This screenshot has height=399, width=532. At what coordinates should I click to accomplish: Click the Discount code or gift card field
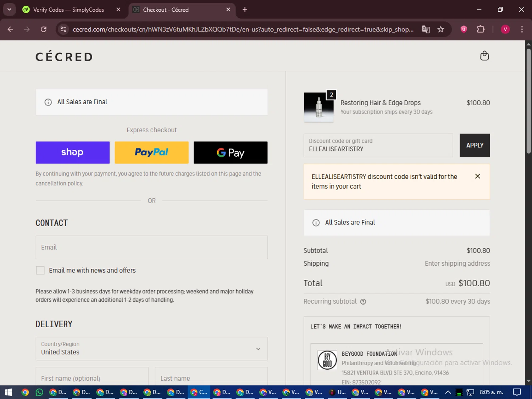point(378,145)
